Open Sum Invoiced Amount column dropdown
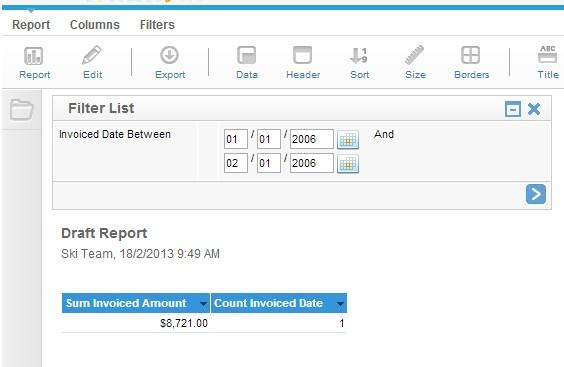 204,304
